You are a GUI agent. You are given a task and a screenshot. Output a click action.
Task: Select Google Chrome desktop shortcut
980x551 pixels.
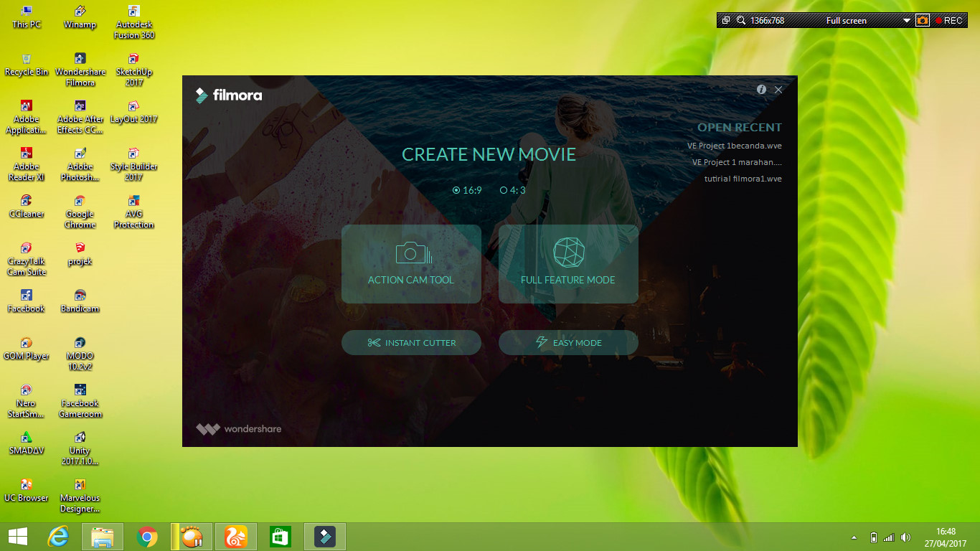point(80,212)
